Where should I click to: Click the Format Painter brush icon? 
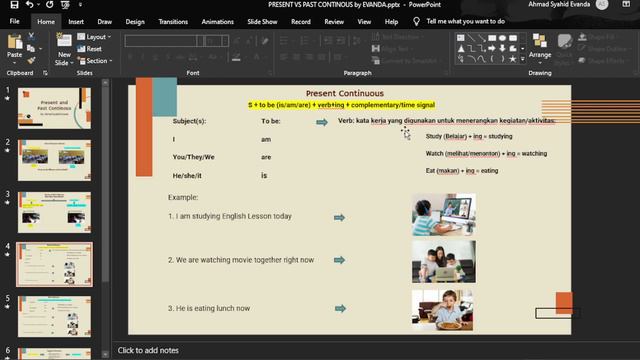tap(31, 61)
